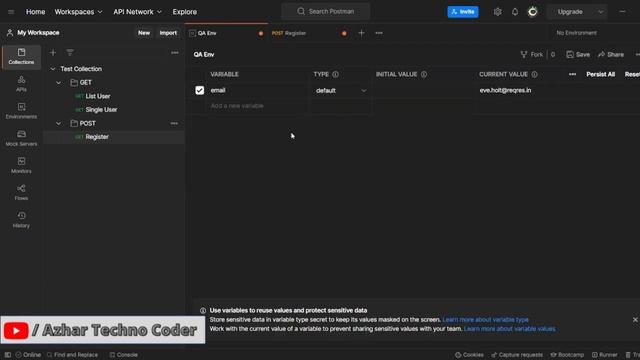Open the Monitors sidebar panel

tap(21, 165)
